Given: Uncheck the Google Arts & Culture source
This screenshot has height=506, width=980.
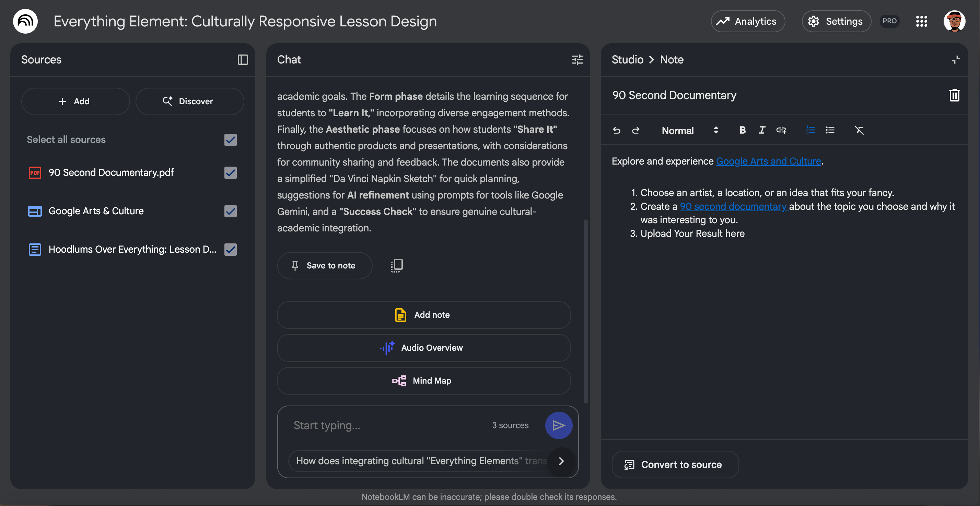Looking at the screenshot, I should (x=230, y=211).
